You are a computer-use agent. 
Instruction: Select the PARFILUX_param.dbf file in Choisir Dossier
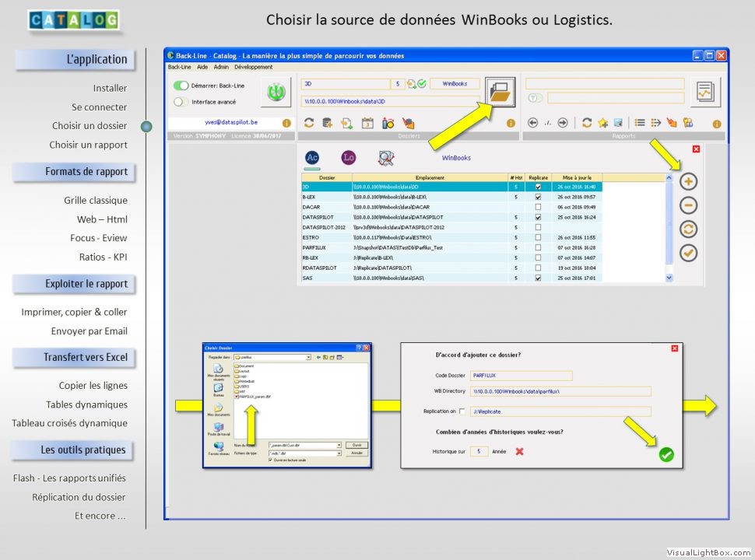(x=253, y=397)
